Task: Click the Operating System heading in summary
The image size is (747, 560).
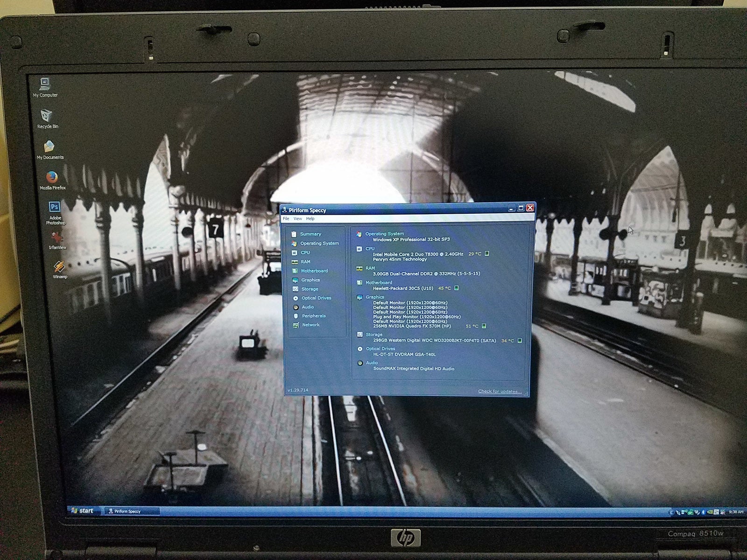Action: click(x=384, y=234)
